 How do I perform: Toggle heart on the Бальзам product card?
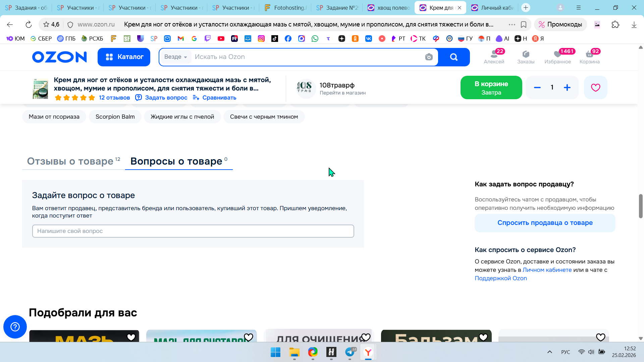click(x=483, y=337)
